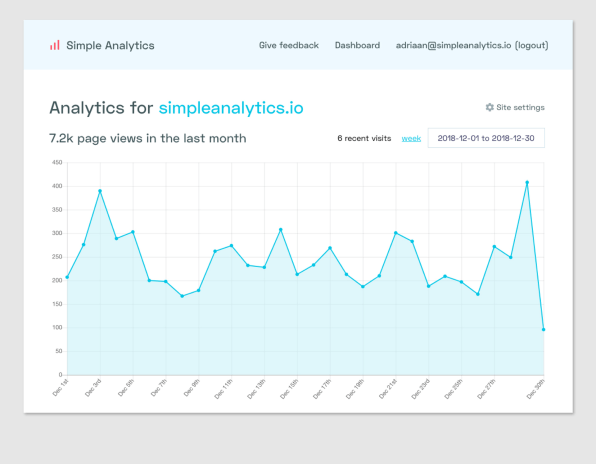Viewport: 596px width, 464px height.
Task: Select the Dec 1st data point on chart
Action: 67,277
